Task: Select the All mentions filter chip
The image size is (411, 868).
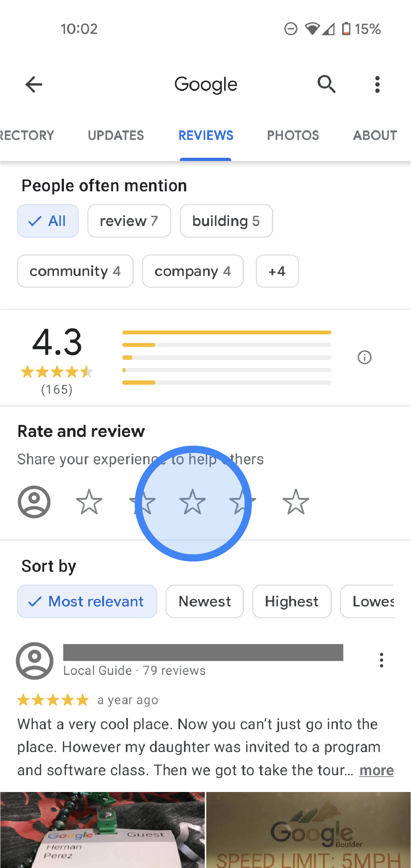Action: coord(48,221)
